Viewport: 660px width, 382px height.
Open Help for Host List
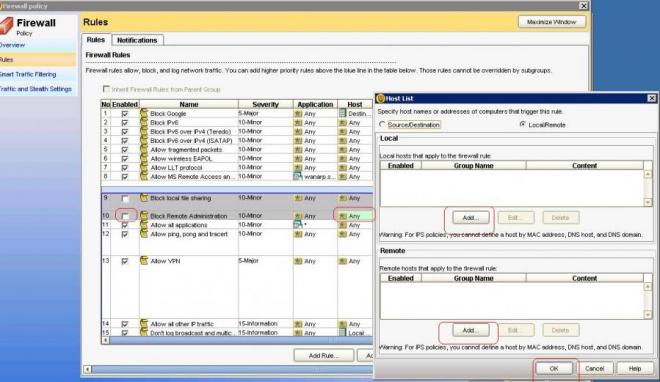coord(635,369)
